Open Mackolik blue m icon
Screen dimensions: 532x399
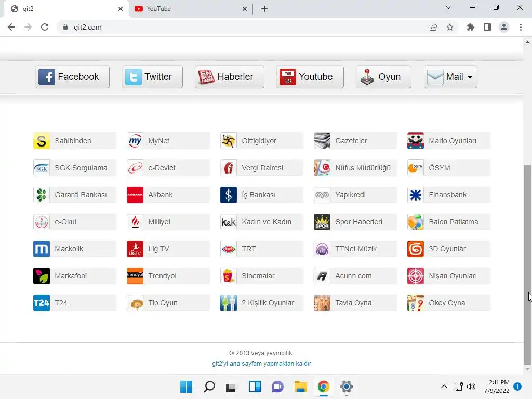[42, 249]
